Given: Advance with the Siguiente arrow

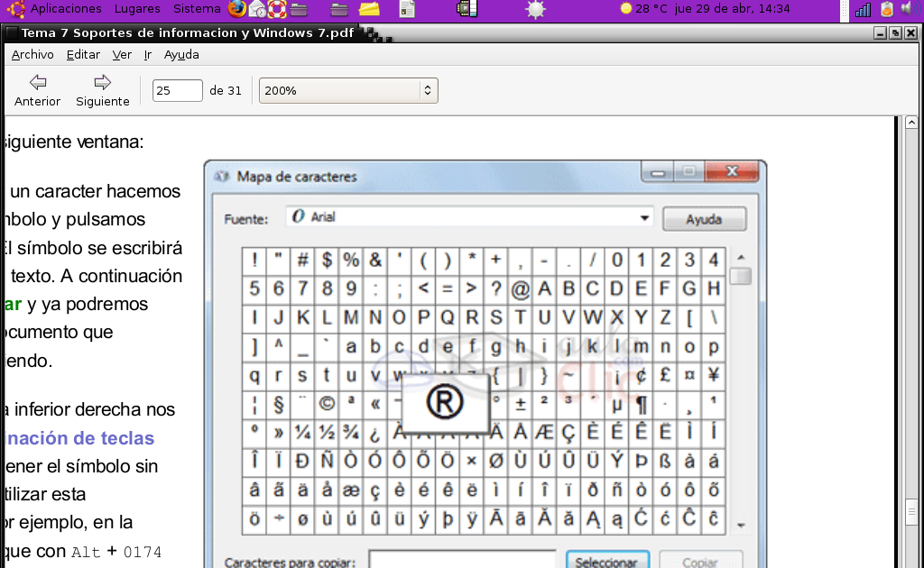Looking at the screenshot, I should [x=102, y=89].
